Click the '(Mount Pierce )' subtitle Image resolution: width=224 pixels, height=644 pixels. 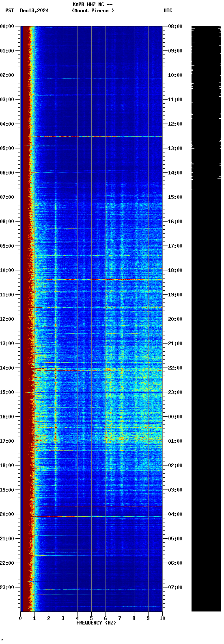[x=93, y=11]
